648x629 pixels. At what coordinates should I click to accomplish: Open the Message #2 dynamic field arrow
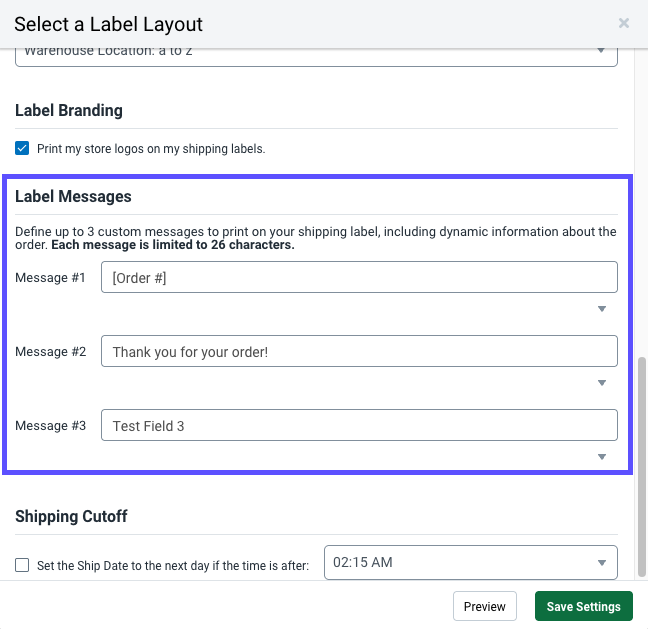coord(602,383)
